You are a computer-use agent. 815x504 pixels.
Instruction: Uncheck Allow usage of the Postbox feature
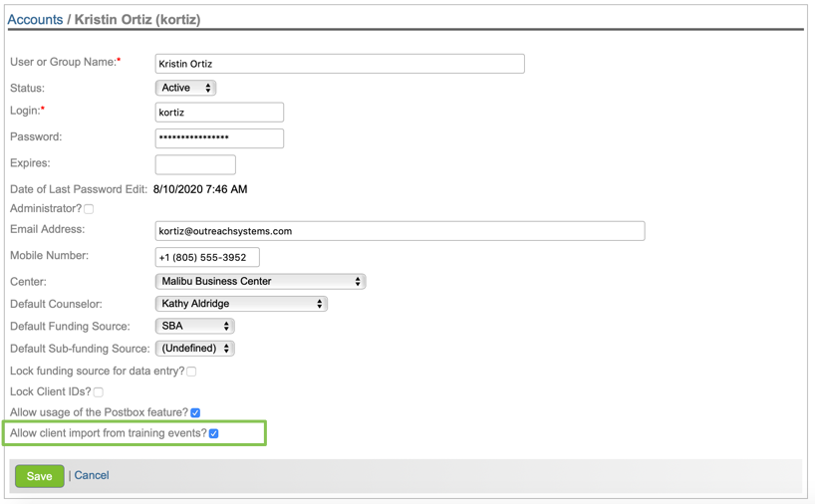[195, 412]
